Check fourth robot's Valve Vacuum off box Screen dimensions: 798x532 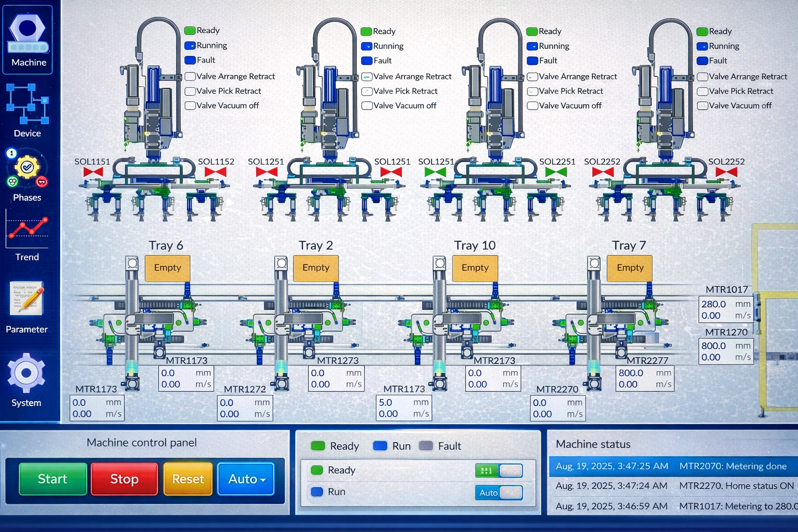pos(702,106)
